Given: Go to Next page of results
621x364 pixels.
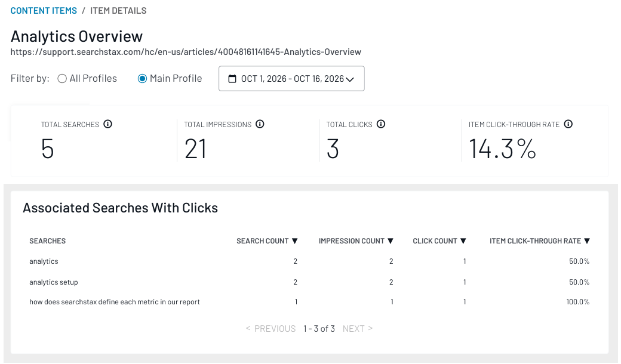Looking at the screenshot, I should (x=358, y=329).
